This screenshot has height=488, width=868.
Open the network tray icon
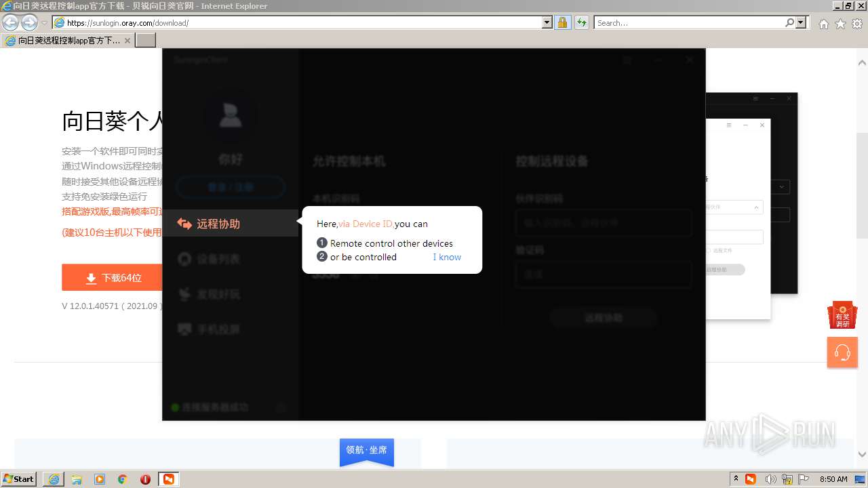click(787, 479)
